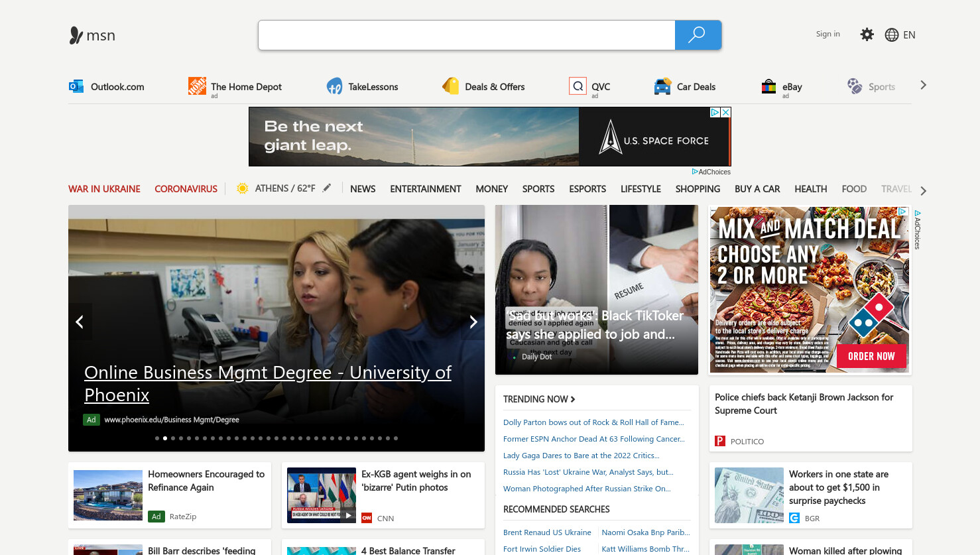This screenshot has width=980, height=555.
Task: Select the FOOD tab
Action: coord(854,189)
